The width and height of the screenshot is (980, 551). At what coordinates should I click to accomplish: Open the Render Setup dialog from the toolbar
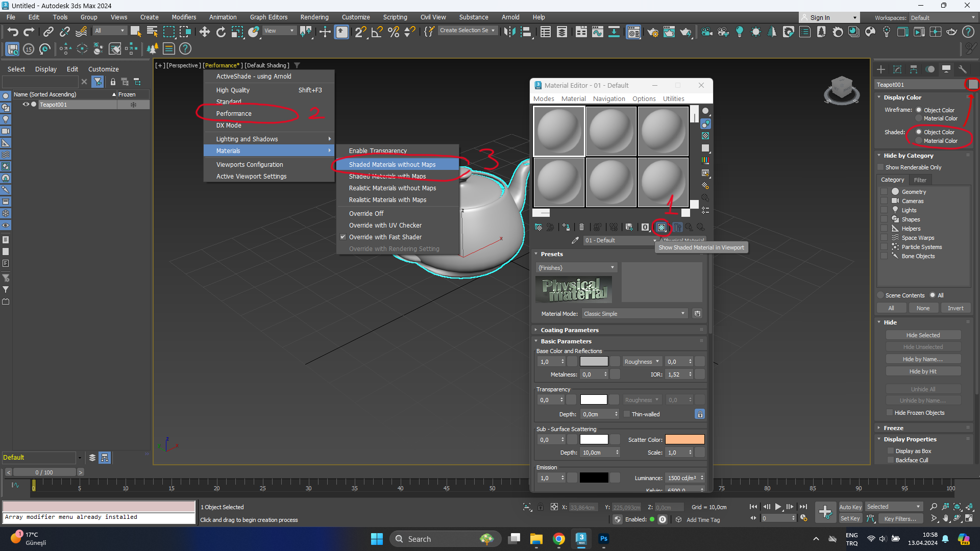[x=653, y=32]
